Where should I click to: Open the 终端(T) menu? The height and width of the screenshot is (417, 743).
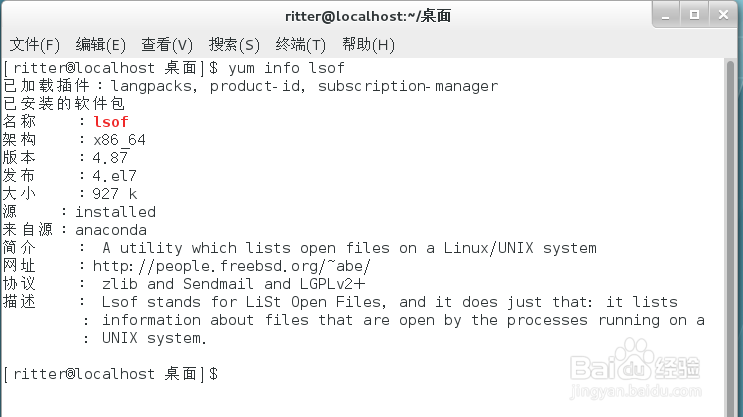click(300, 45)
